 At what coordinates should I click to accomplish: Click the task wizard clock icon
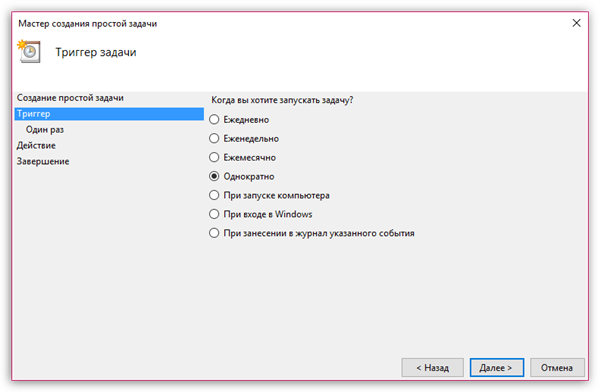click(x=29, y=51)
